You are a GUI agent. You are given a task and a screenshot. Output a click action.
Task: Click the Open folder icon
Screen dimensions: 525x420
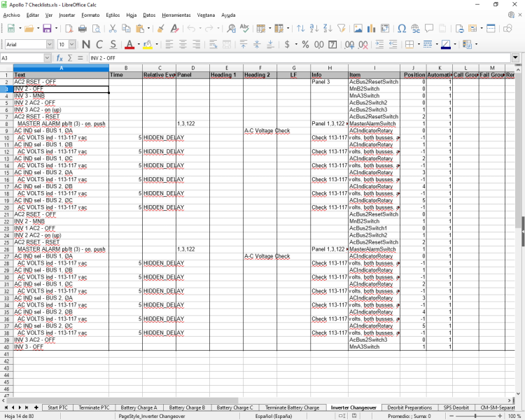click(29, 29)
